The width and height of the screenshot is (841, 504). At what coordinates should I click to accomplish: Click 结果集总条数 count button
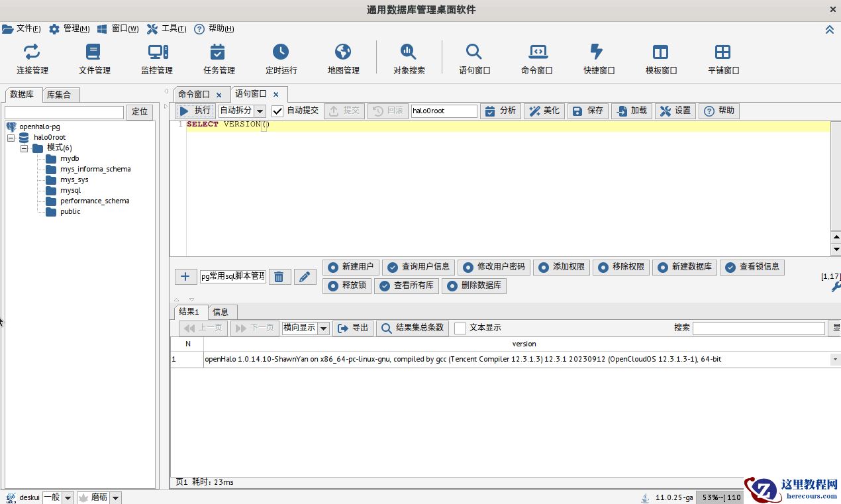coord(413,328)
